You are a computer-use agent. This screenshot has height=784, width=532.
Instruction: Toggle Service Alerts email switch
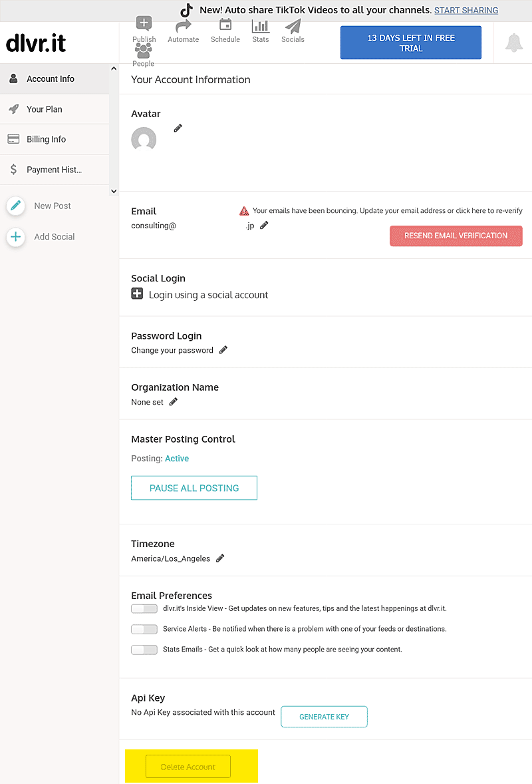(x=144, y=629)
